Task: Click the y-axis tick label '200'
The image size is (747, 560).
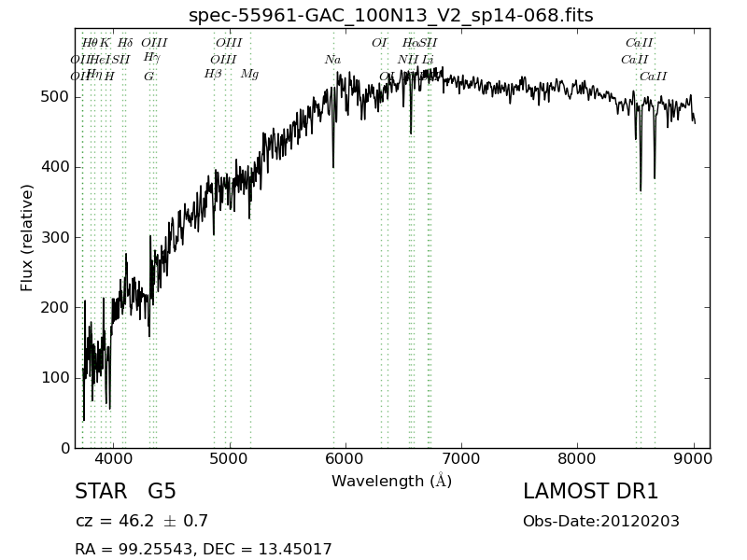Action: pyautogui.click(x=56, y=308)
